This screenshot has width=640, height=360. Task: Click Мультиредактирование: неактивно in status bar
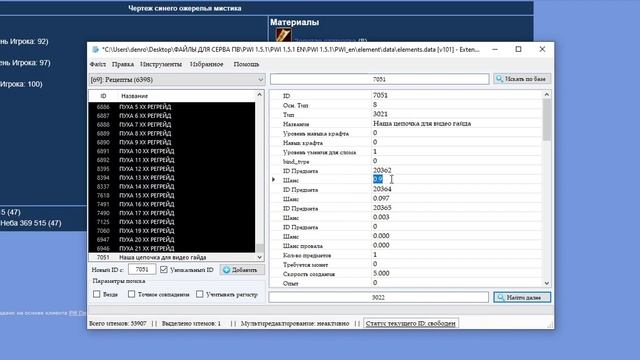(x=295, y=323)
